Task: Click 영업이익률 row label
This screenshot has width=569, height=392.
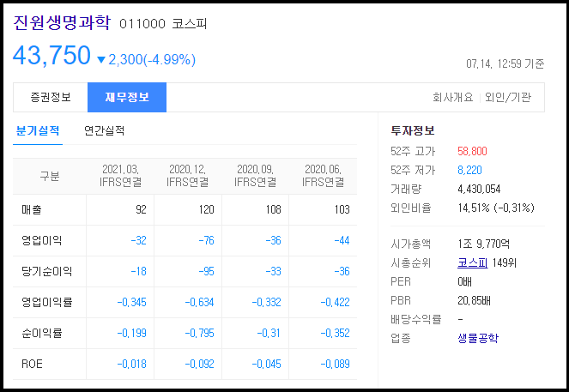Action: [47, 302]
